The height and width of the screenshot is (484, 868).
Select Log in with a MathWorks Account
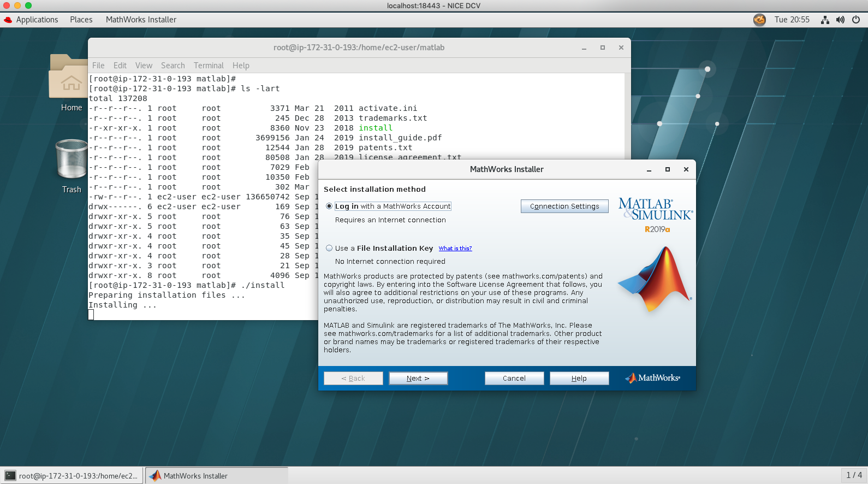tap(329, 206)
